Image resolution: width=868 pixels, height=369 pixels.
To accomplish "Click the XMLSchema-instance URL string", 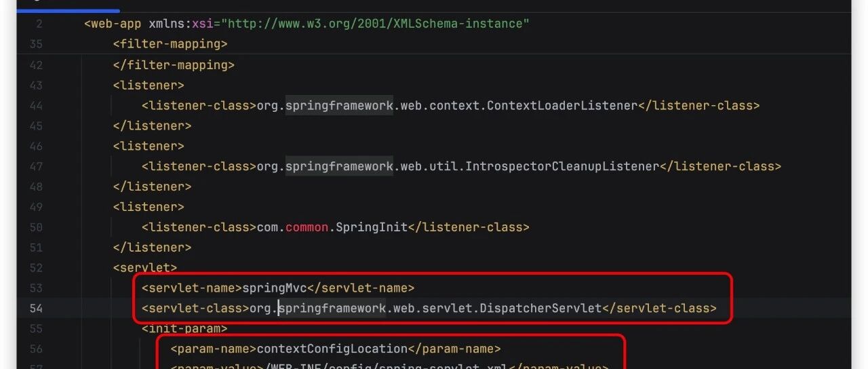I will [x=375, y=24].
